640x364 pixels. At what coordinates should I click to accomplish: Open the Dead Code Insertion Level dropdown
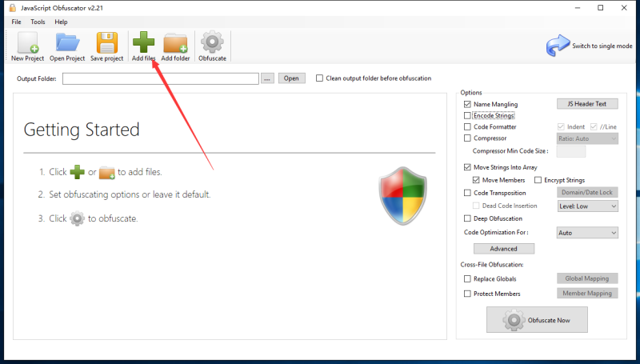tap(587, 206)
